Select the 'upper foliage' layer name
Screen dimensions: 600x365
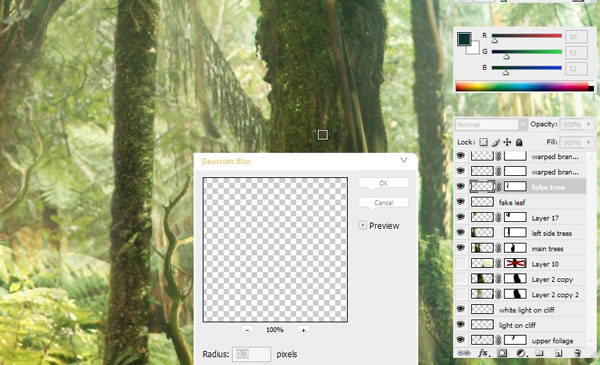click(552, 341)
